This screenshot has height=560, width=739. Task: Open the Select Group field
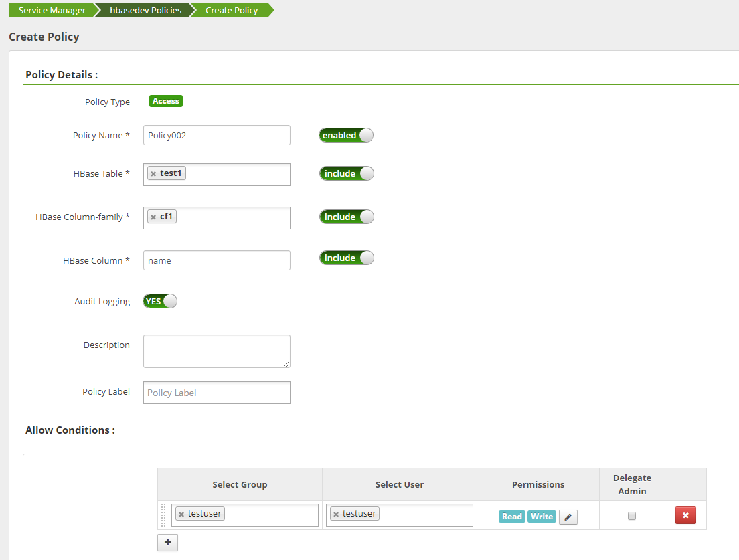(x=245, y=515)
